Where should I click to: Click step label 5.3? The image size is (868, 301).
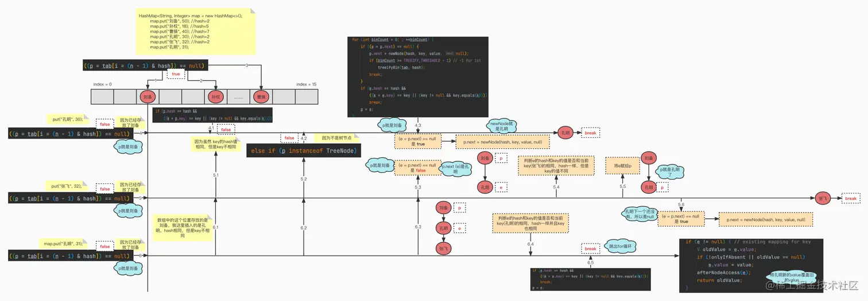(x=418, y=187)
